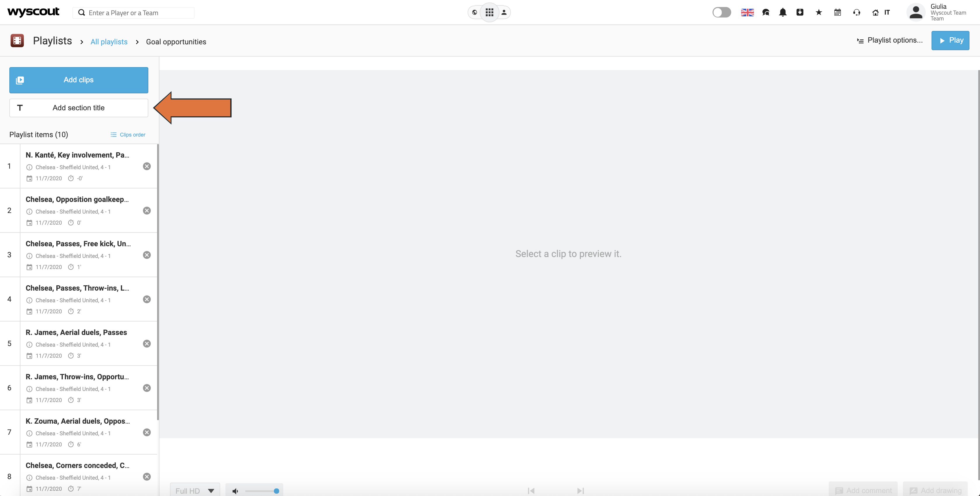Click the Add section title button

point(78,108)
